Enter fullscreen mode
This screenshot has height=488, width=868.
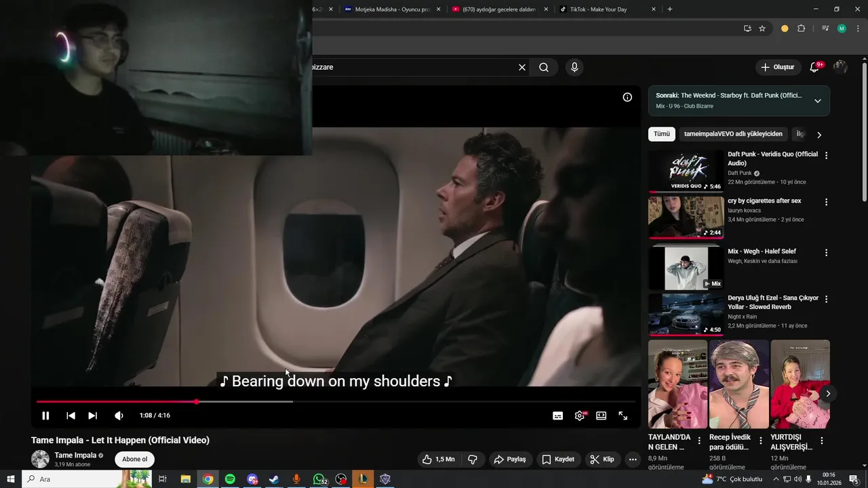pos(623,415)
